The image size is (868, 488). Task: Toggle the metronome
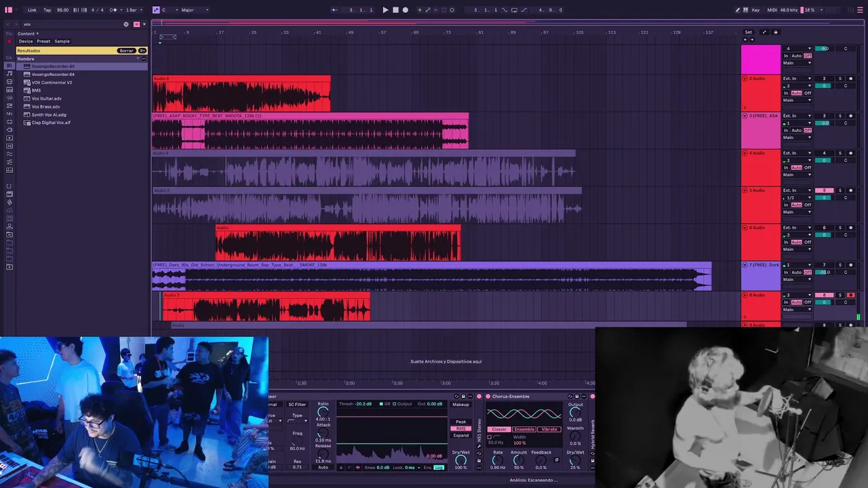(114, 10)
